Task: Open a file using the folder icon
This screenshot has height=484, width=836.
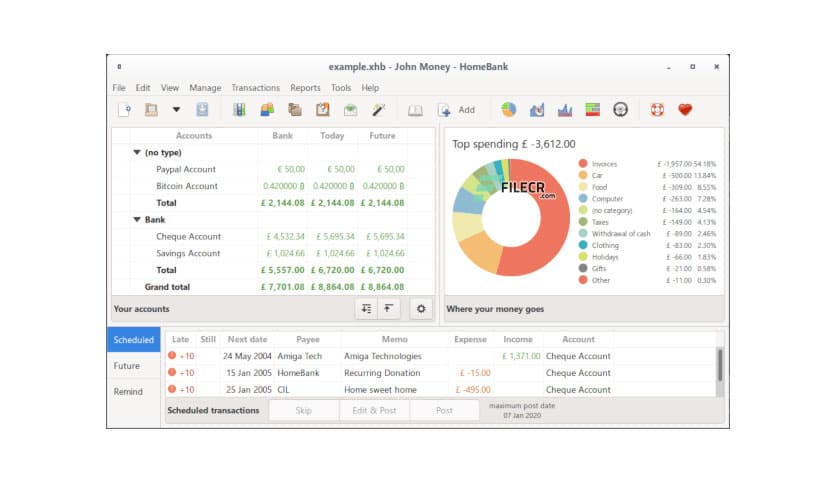Action: point(151,110)
